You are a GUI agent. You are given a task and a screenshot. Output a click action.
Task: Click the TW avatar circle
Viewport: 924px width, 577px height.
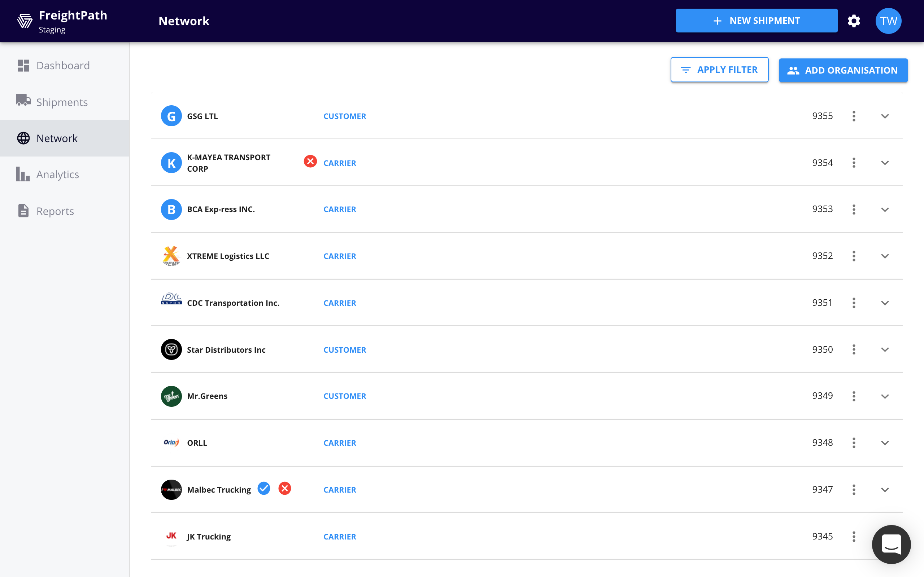(888, 21)
